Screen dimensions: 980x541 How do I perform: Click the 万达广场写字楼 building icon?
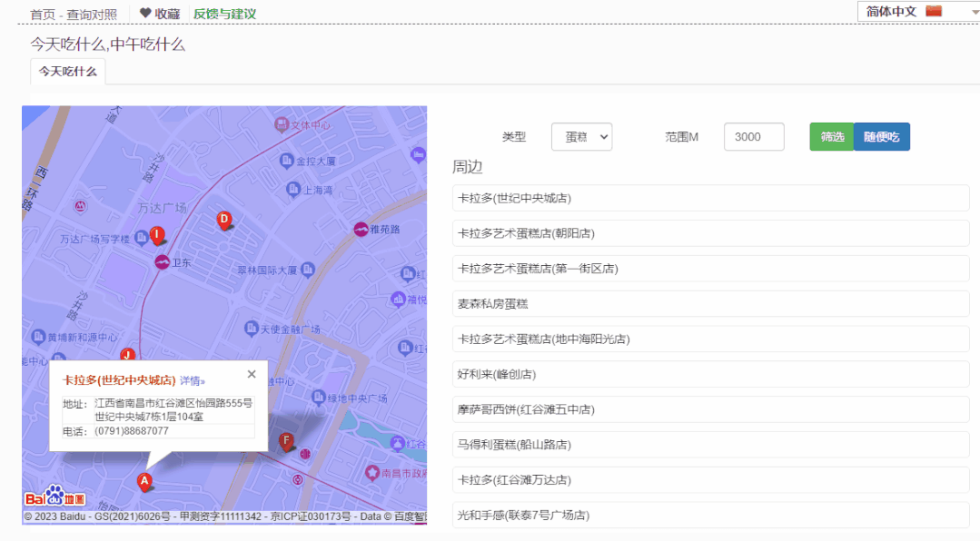click(x=142, y=237)
